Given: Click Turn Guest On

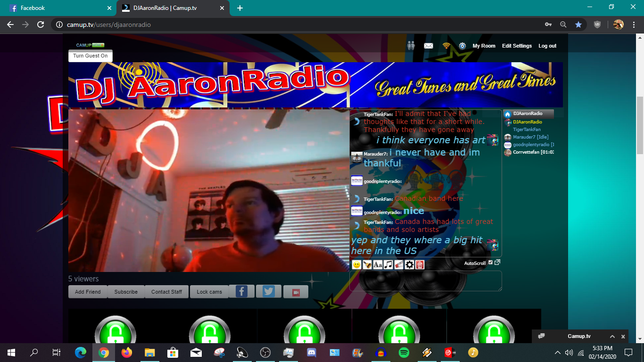Looking at the screenshot, I should (90, 56).
